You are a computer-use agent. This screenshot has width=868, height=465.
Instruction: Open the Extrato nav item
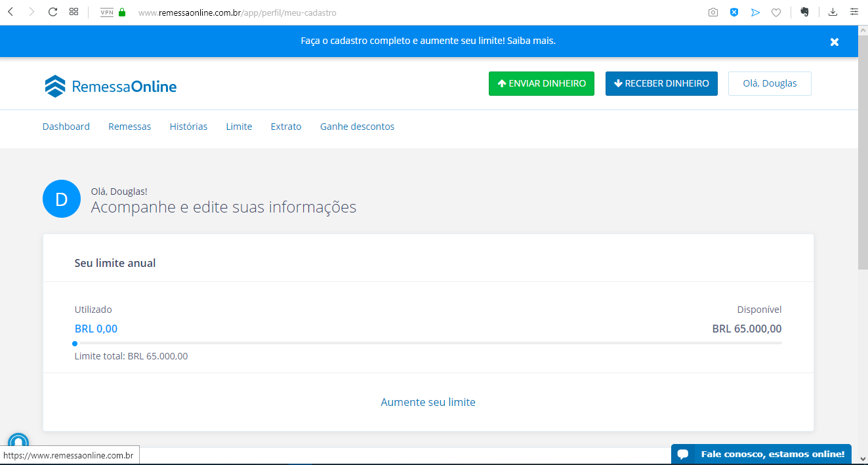pos(286,127)
